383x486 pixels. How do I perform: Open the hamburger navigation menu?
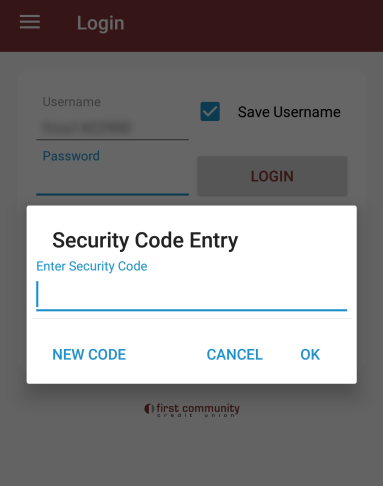(30, 22)
